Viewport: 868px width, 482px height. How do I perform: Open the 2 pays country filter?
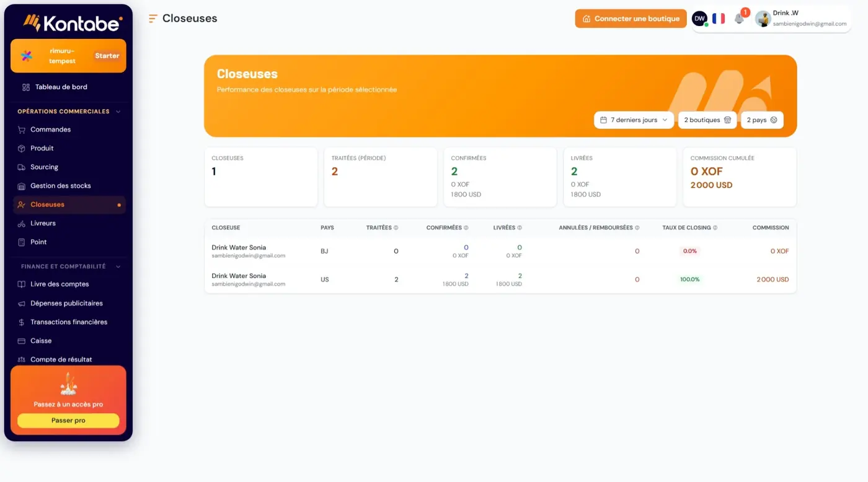coord(762,120)
